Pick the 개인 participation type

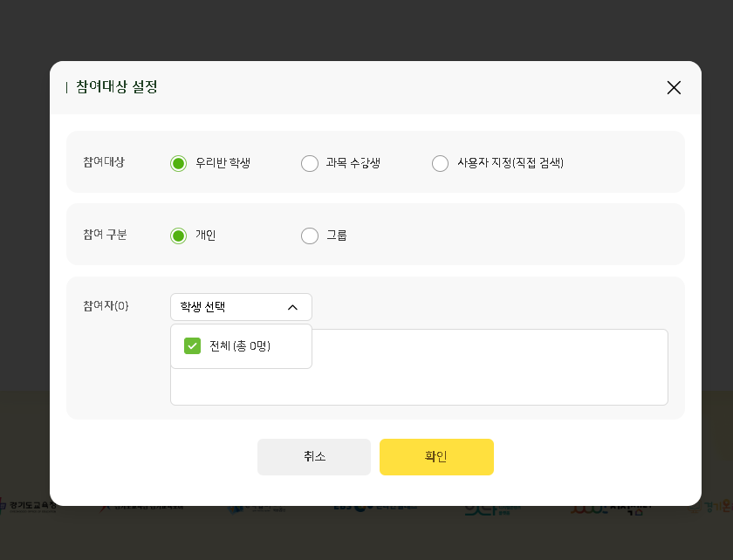(179, 236)
